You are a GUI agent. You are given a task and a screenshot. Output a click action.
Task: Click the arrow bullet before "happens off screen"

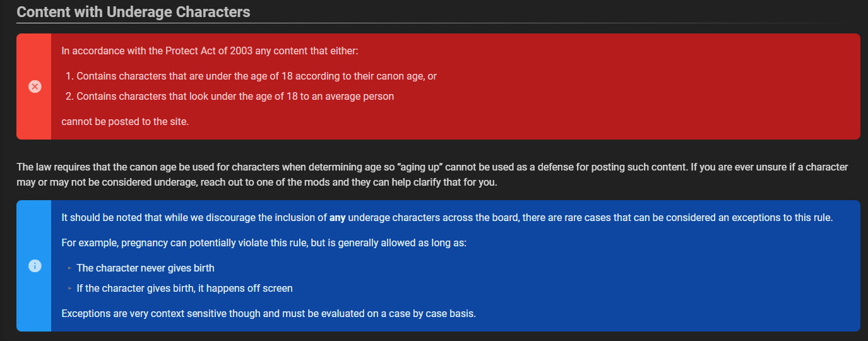(69, 289)
